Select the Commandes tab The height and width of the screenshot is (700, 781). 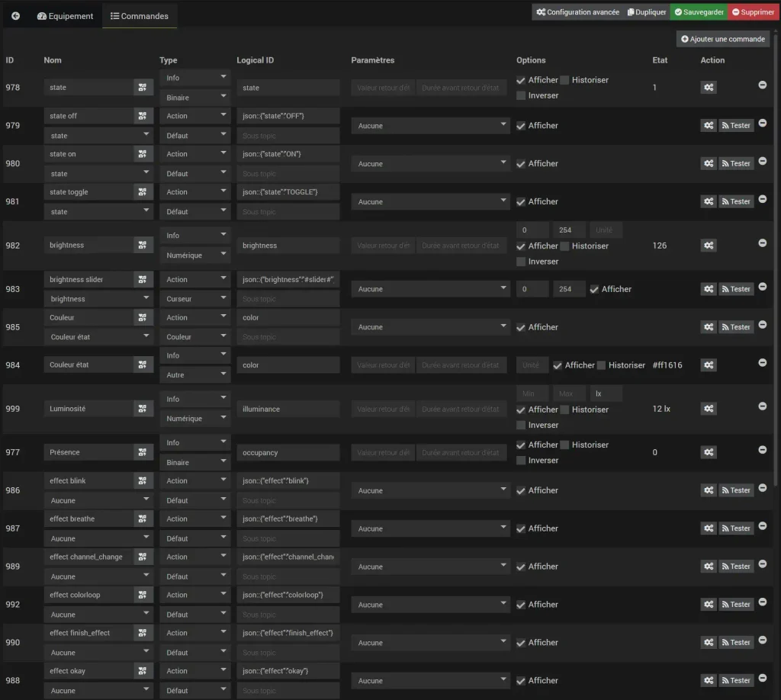[140, 16]
